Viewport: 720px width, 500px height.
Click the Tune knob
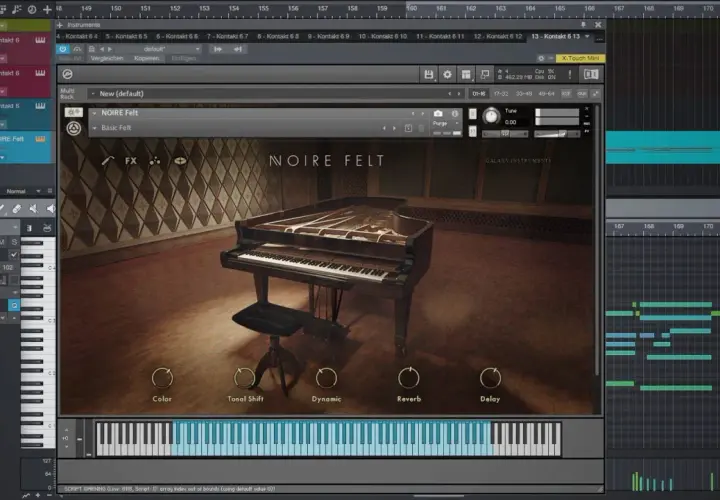click(x=491, y=116)
